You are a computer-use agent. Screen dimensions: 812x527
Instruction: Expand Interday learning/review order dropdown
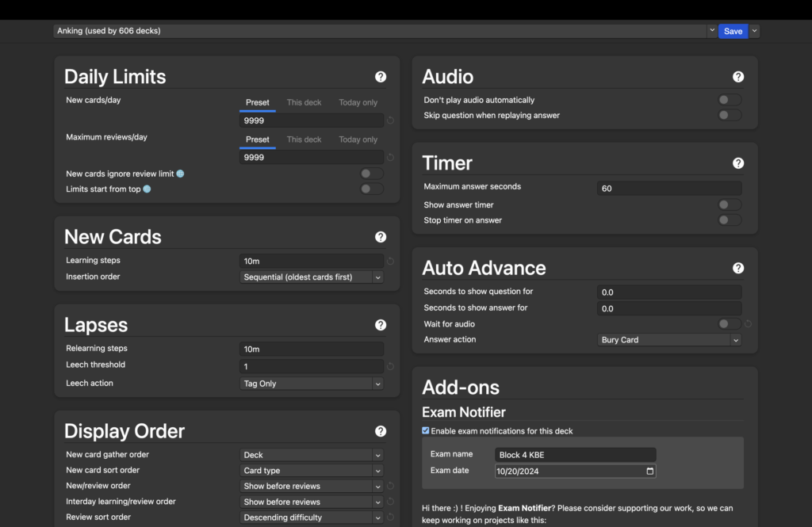pyautogui.click(x=311, y=502)
